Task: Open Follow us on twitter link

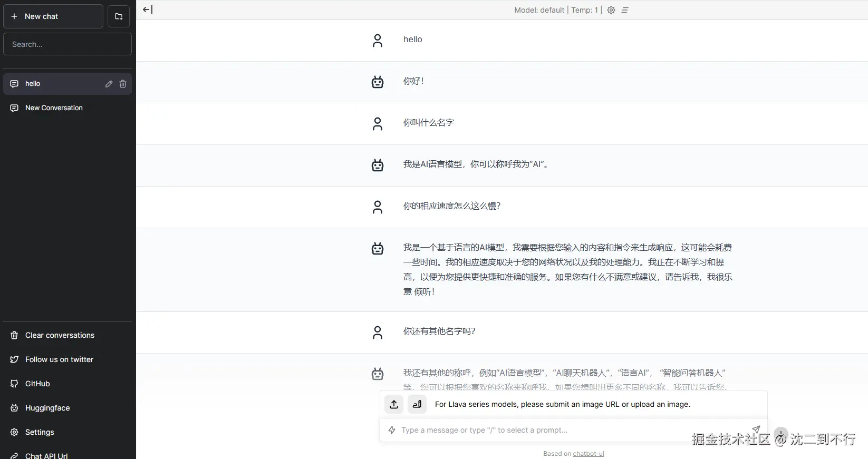Action: pyautogui.click(x=67, y=359)
